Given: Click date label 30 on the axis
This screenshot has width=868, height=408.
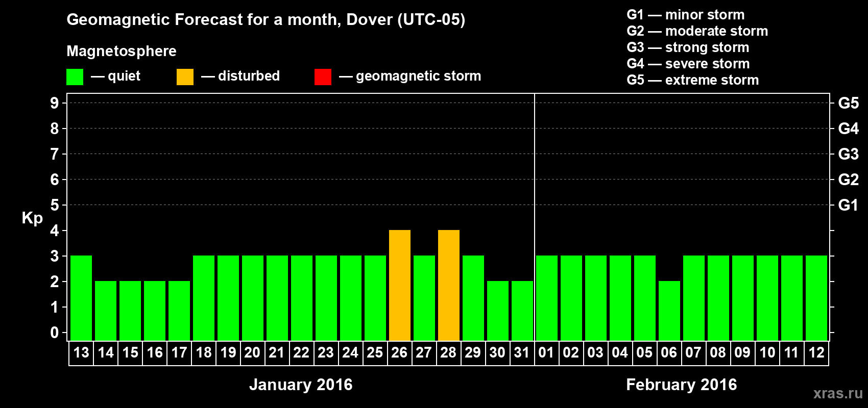Looking at the screenshot, I should tap(497, 353).
